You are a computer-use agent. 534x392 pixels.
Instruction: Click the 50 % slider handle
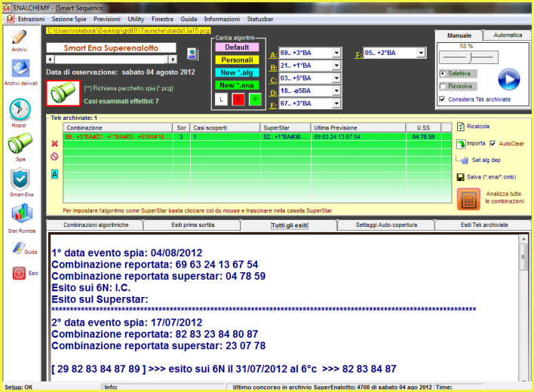point(471,57)
